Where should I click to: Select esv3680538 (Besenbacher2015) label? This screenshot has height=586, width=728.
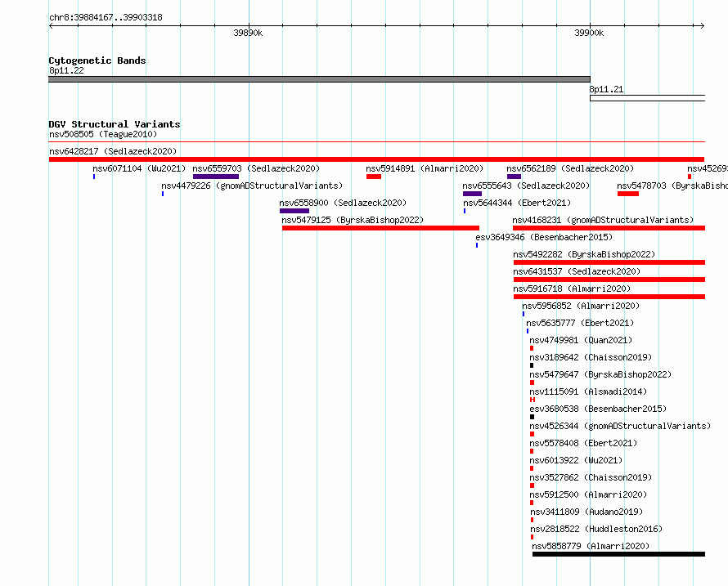tap(598, 409)
